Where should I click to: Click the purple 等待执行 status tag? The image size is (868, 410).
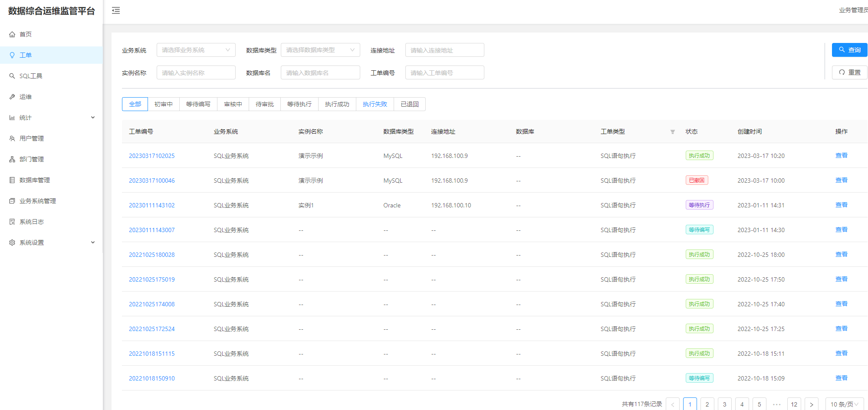700,205
